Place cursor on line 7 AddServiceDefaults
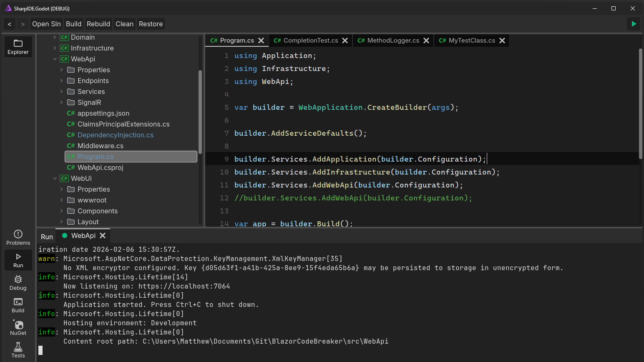 (300, 133)
